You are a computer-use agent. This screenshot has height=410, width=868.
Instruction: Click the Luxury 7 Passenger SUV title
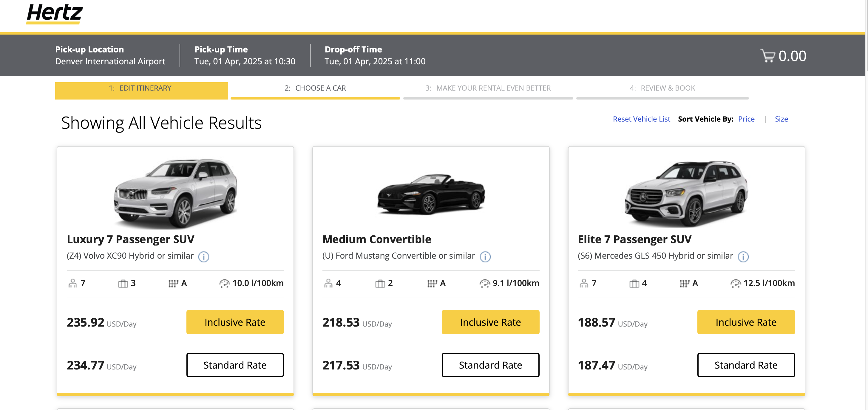tap(130, 239)
